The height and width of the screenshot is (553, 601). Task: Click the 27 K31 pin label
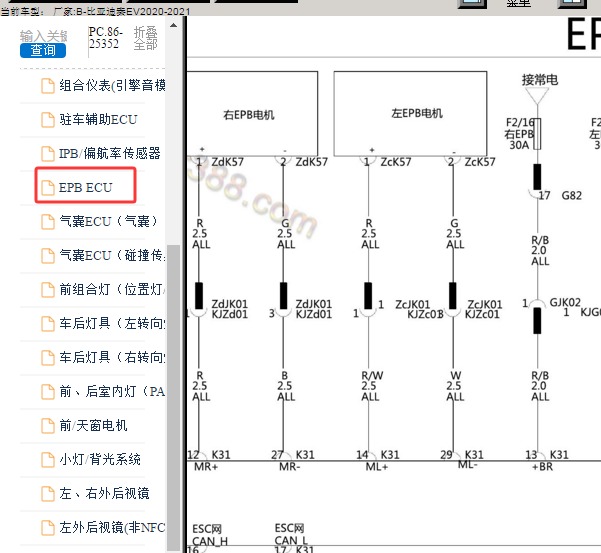[x=292, y=455]
